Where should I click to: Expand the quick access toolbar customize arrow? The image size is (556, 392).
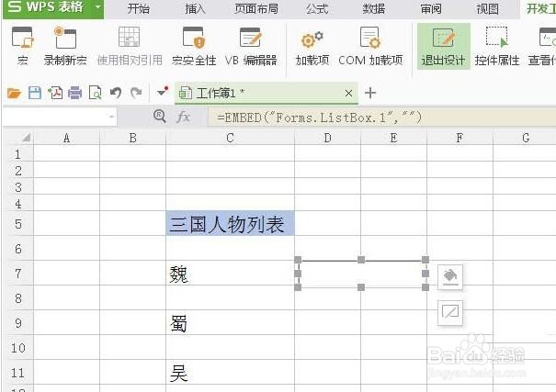163,92
